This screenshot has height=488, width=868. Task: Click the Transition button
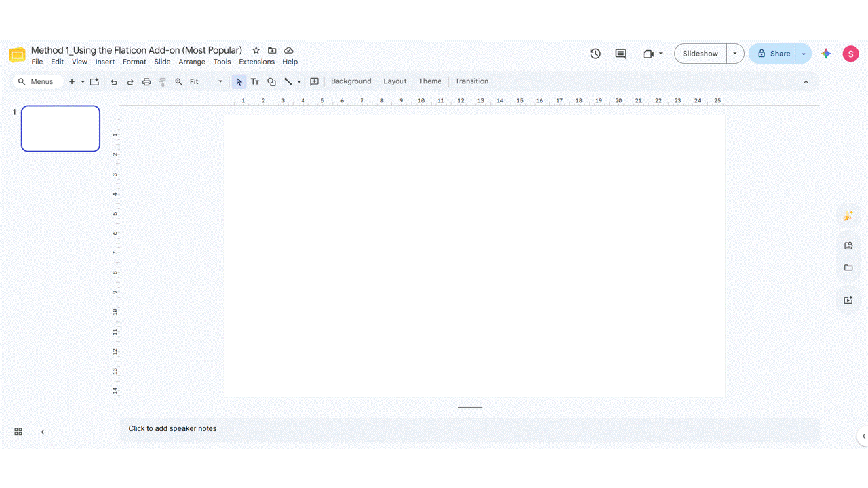coord(472,81)
